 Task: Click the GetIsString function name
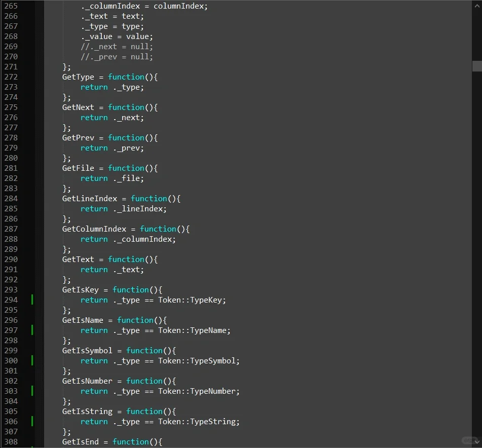(87, 412)
